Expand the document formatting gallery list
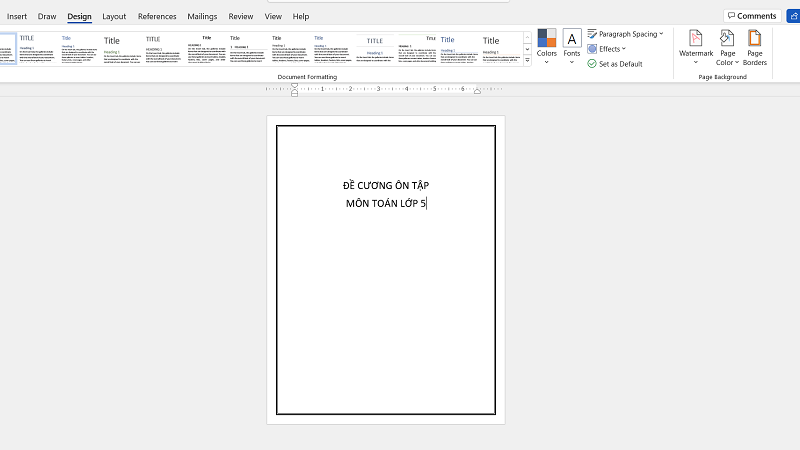Screen dimensions: 800x450 pyautogui.click(x=528, y=62)
